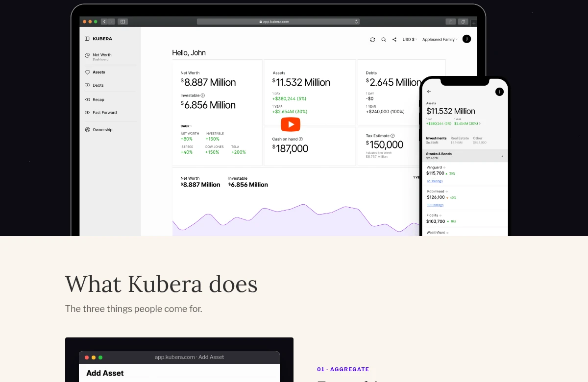588x382 pixels.
Task: Click Cash on hand $187,000 value
Action: (290, 148)
